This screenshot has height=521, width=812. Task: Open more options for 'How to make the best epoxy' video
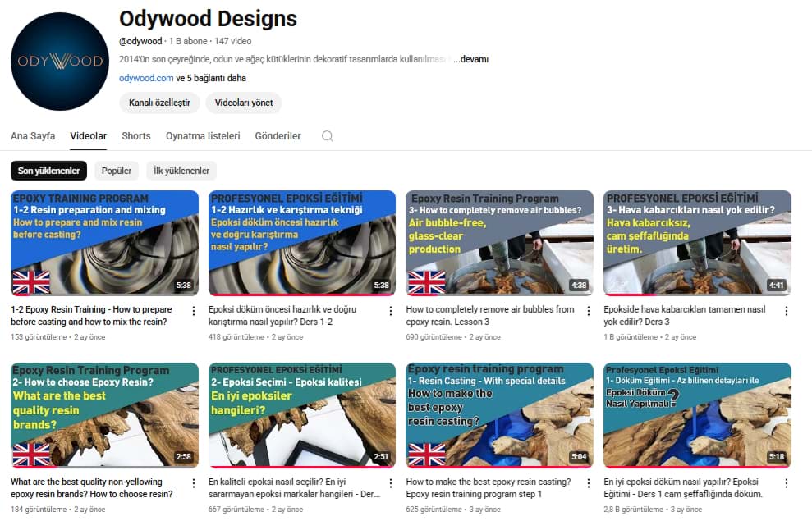[589, 482]
